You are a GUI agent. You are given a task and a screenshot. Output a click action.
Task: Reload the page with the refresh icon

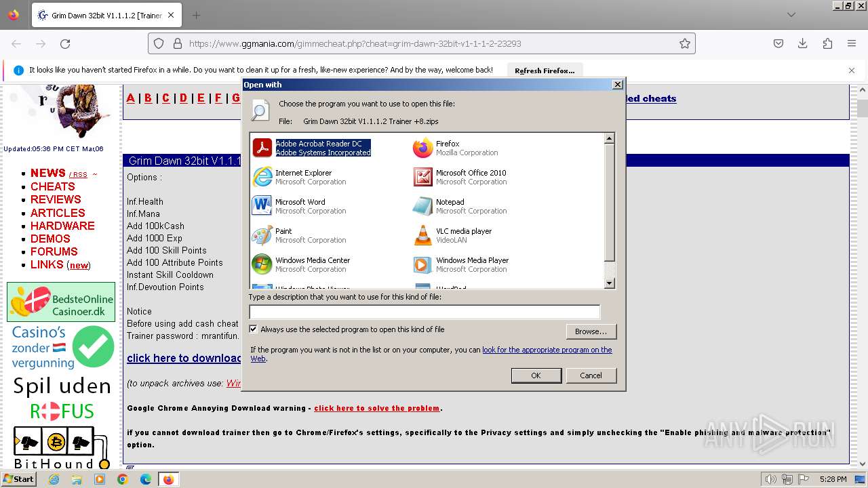point(65,43)
